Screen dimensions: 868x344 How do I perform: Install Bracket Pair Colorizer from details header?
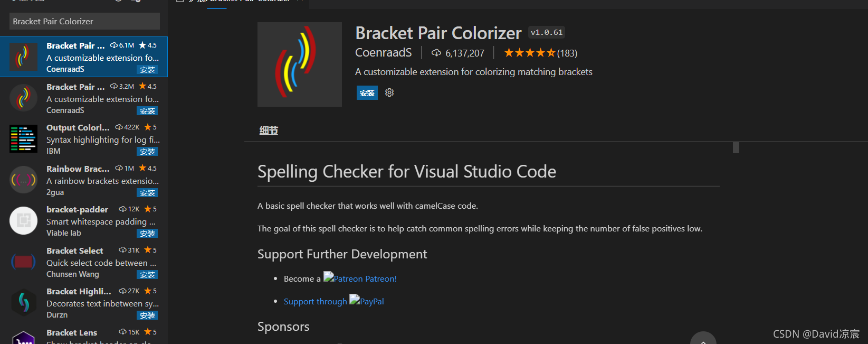pos(367,93)
